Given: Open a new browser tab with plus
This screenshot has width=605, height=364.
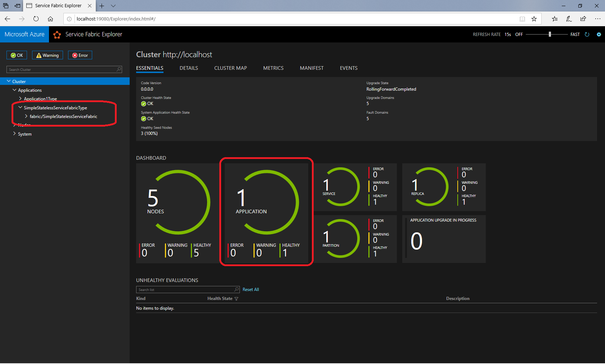Looking at the screenshot, I should click(102, 6).
